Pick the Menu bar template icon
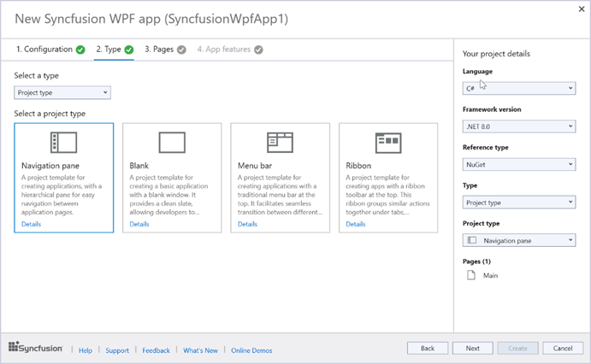This screenshot has width=591, height=364. click(x=280, y=142)
